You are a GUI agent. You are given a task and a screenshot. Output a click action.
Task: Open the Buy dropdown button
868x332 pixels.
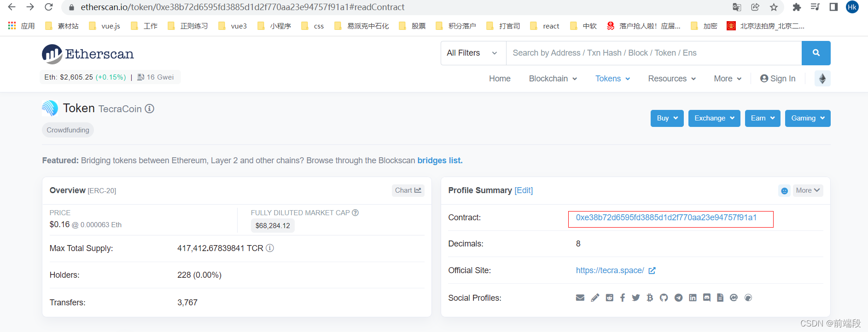click(667, 118)
